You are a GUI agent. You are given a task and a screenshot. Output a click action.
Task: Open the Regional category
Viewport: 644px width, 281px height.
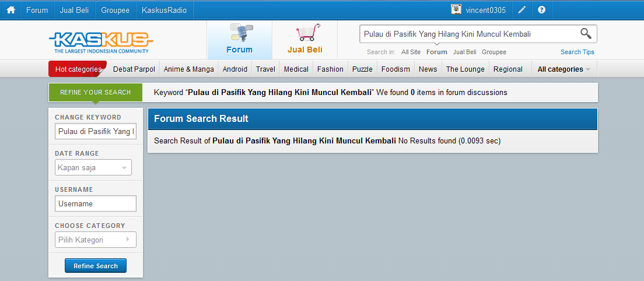[x=508, y=69]
